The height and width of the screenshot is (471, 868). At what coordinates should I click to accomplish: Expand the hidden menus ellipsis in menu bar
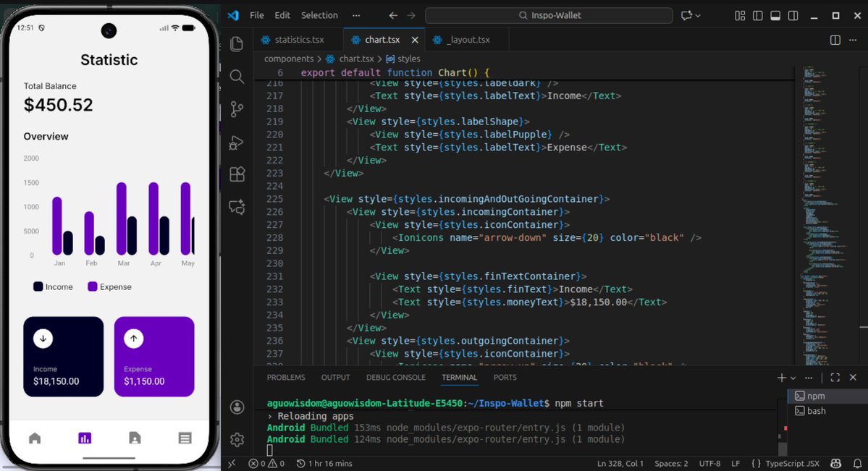tap(356, 15)
